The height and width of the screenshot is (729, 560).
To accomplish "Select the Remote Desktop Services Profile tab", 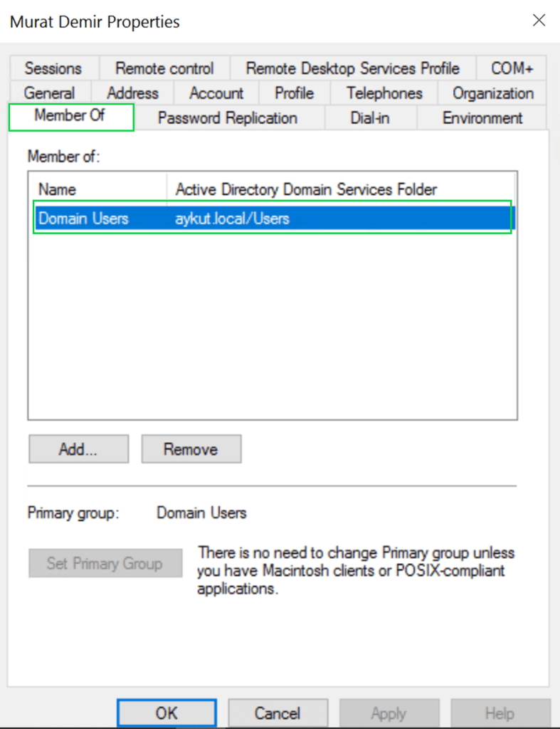I will (352, 69).
